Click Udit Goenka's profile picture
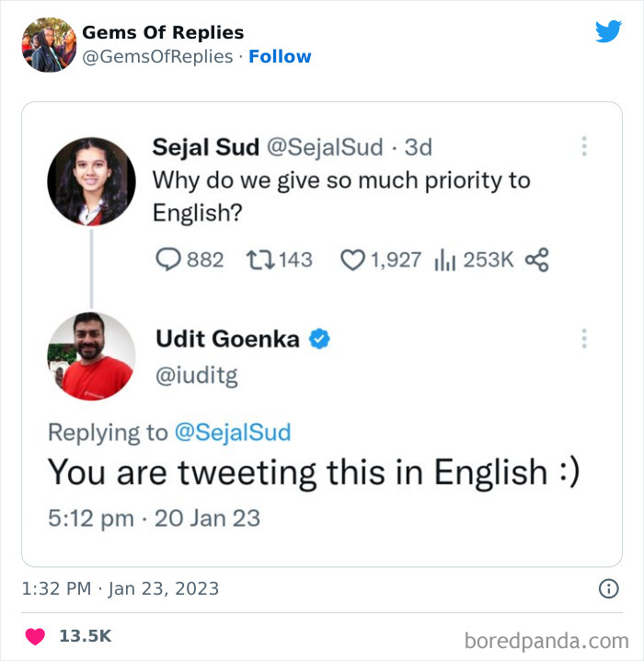 click(91, 355)
